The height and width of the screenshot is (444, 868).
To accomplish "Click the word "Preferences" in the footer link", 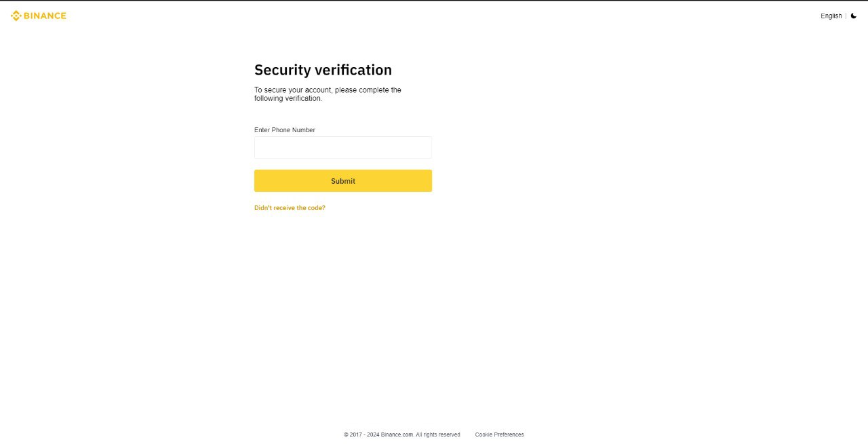I will pyautogui.click(x=509, y=435).
